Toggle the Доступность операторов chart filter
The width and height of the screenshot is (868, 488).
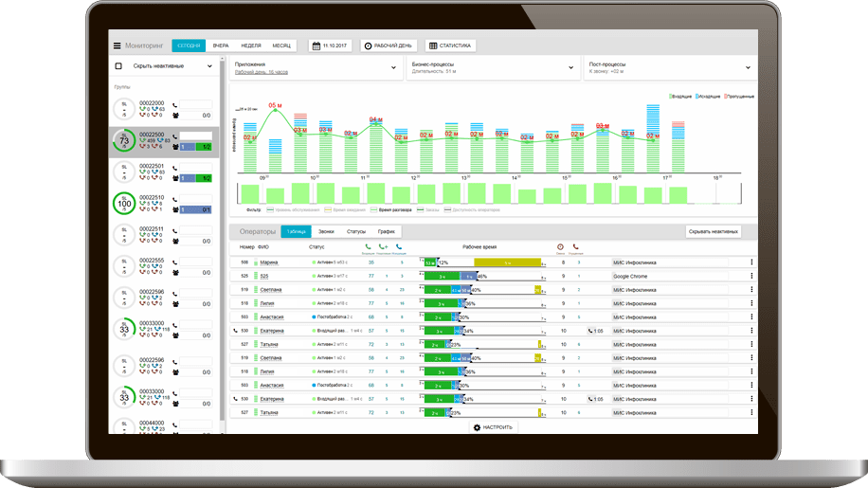point(472,210)
